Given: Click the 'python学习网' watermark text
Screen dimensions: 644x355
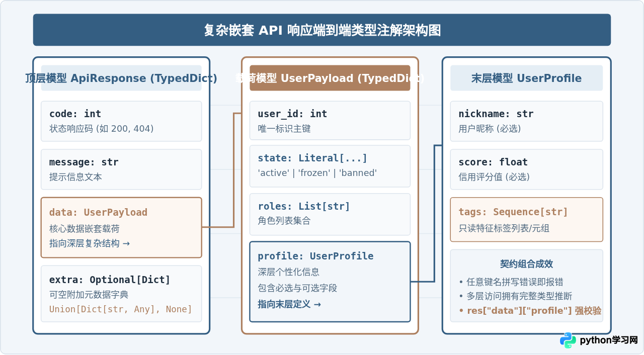Looking at the screenshot, I should 609,340.
